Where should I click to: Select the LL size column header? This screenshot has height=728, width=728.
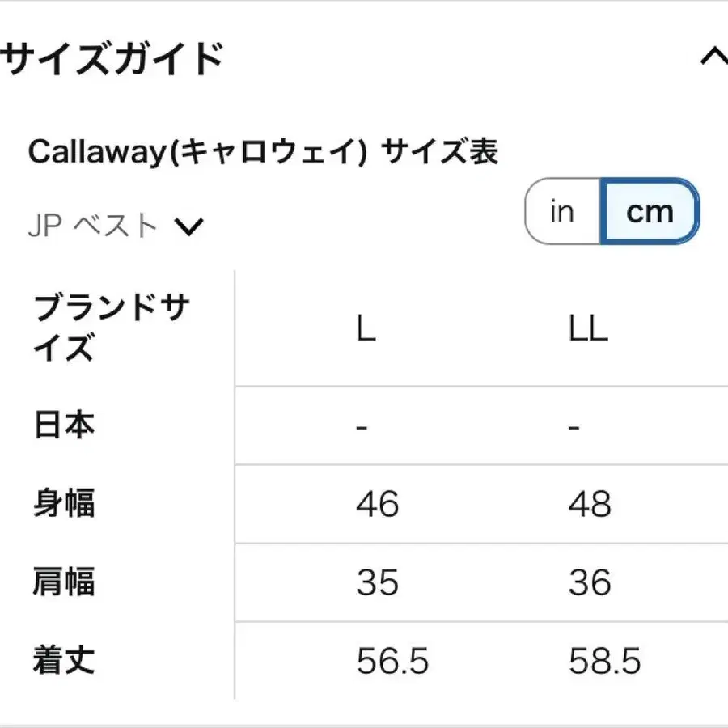click(x=589, y=329)
